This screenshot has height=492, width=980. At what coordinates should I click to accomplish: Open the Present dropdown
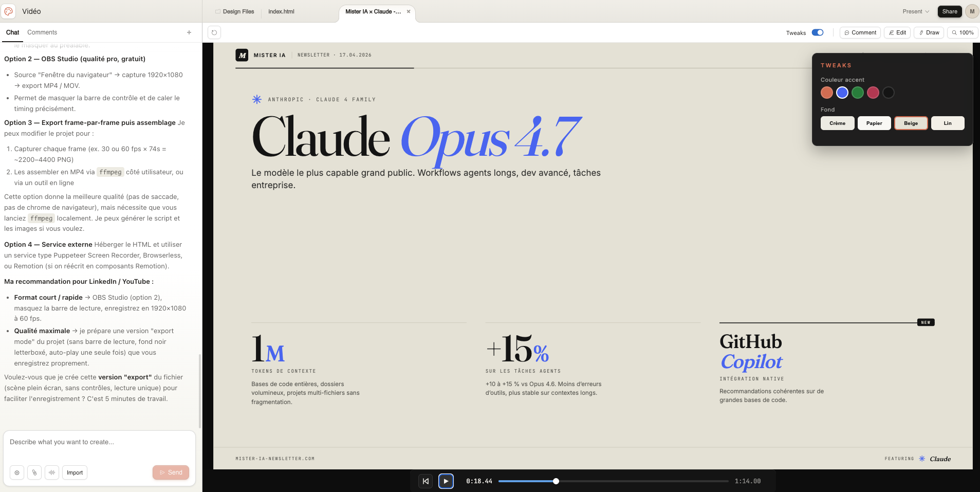[916, 11]
